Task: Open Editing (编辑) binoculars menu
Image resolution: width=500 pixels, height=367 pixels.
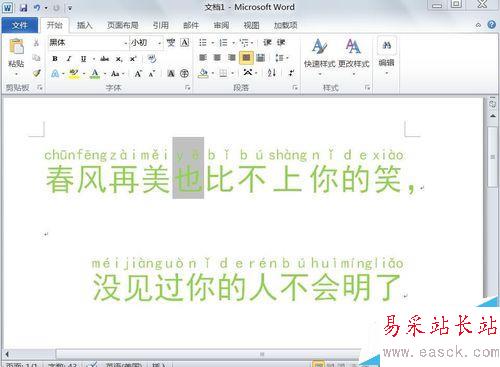Action: tap(387, 56)
